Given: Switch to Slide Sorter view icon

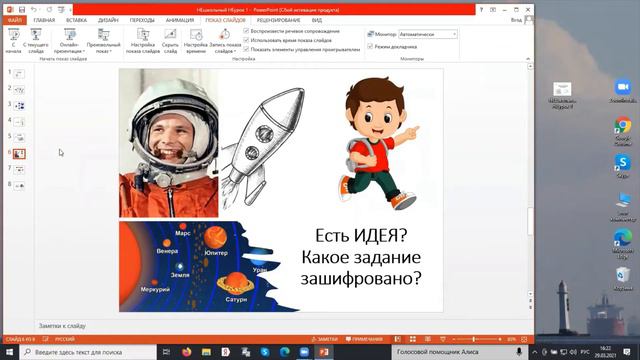Looking at the screenshot, I should click(413, 339).
